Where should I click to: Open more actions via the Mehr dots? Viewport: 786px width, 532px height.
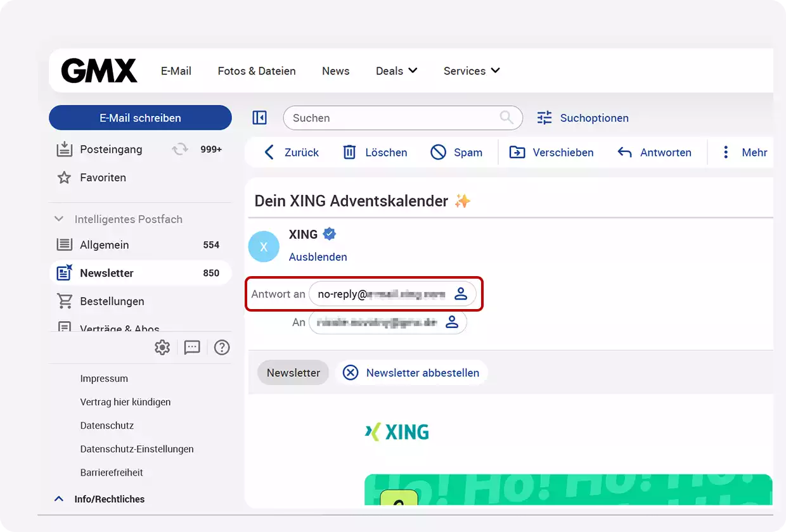pos(725,152)
